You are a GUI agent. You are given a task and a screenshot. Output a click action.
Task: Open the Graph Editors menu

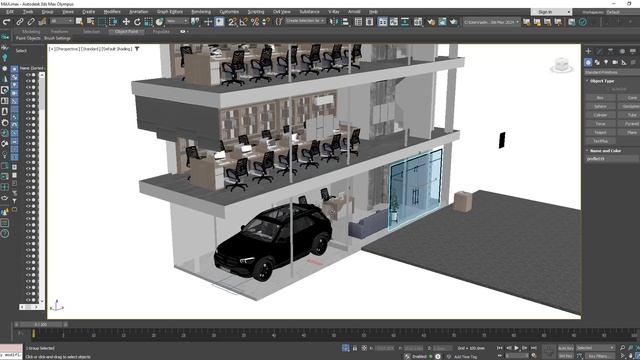(x=170, y=12)
